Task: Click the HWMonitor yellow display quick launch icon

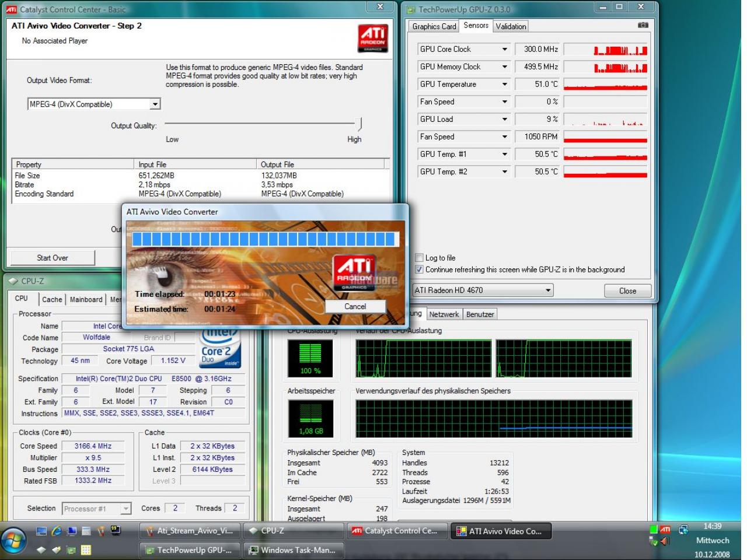Action: point(116,531)
